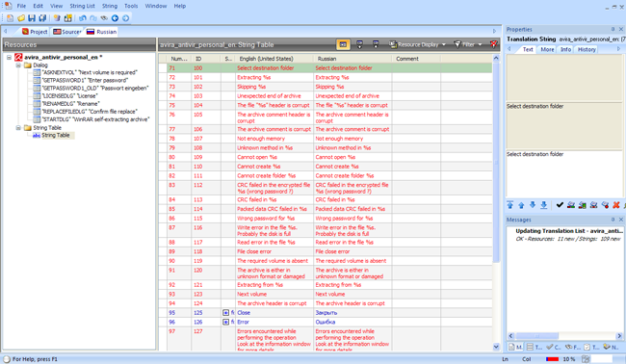Collapse the avira_antivir_personal_en root node
Screen dimensions: 626x364
tap(9, 58)
